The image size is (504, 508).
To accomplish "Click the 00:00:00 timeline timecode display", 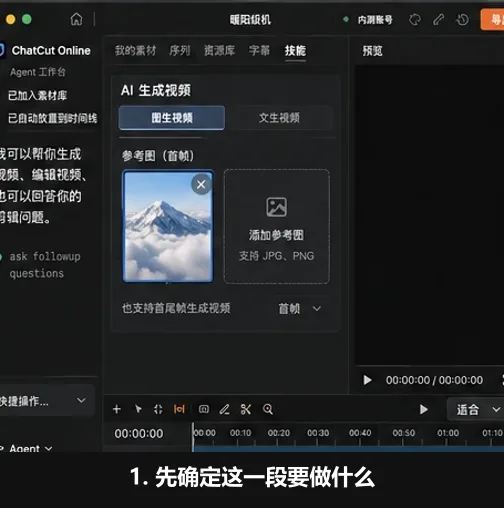I will pyautogui.click(x=139, y=434).
